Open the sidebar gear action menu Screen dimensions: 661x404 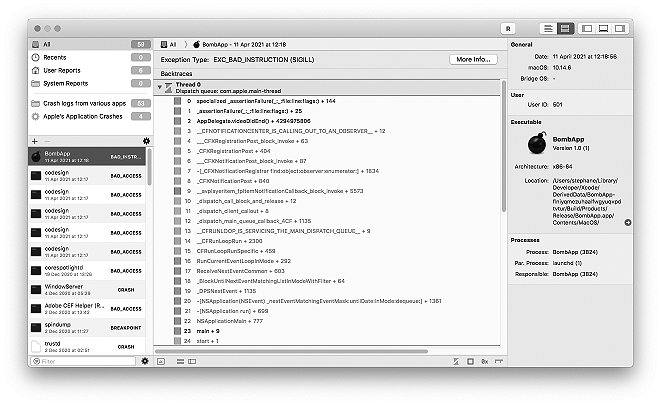click(x=146, y=141)
